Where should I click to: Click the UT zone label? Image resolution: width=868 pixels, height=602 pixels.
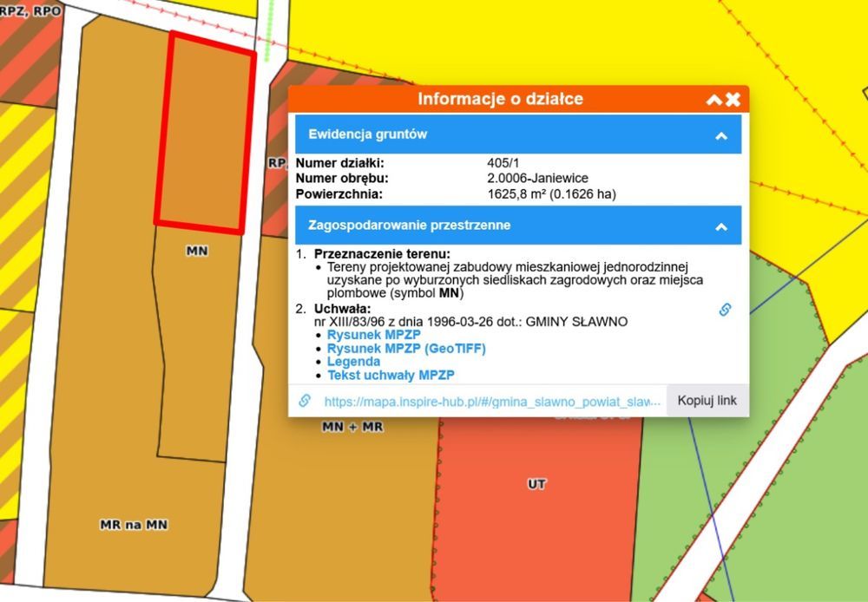(536, 484)
